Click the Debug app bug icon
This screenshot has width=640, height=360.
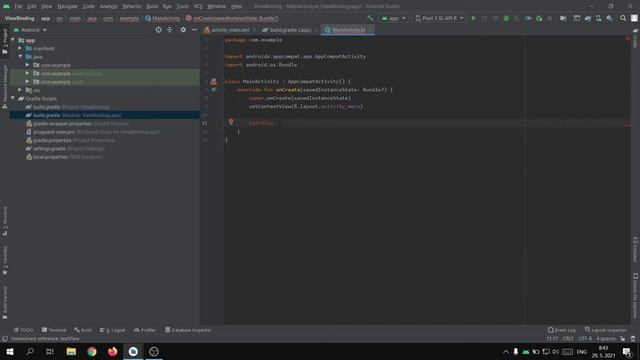click(506, 18)
